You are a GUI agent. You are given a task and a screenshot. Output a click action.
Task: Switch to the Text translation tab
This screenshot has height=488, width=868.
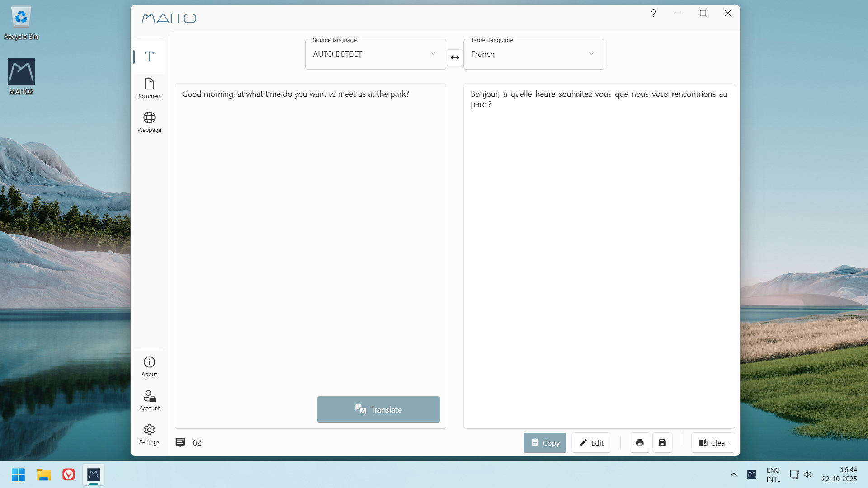tap(149, 57)
